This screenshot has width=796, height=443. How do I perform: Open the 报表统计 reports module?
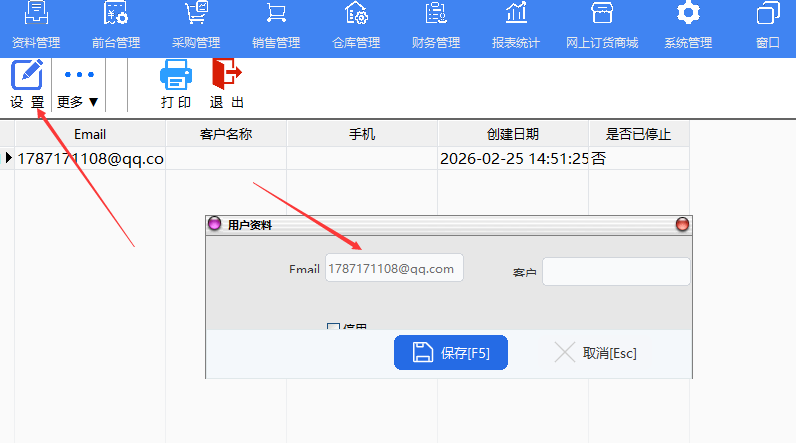pyautogui.click(x=515, y=27)
